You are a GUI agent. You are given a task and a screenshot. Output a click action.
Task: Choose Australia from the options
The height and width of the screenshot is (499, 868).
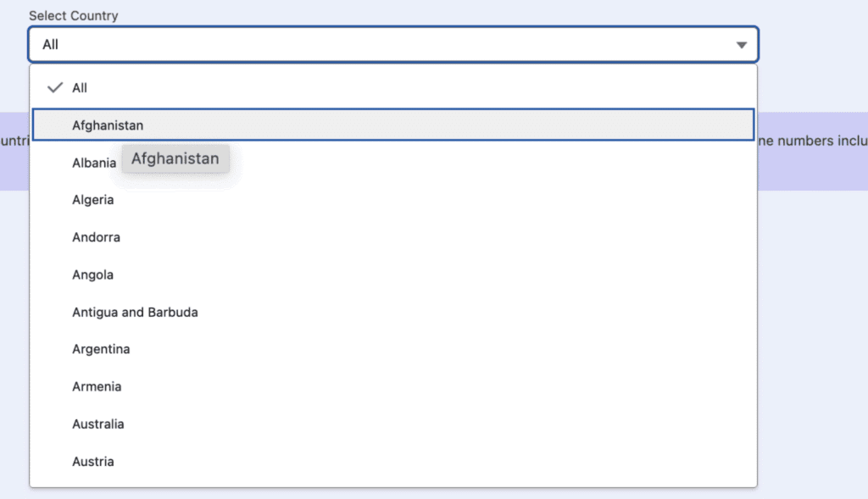[x=97, y=424]
